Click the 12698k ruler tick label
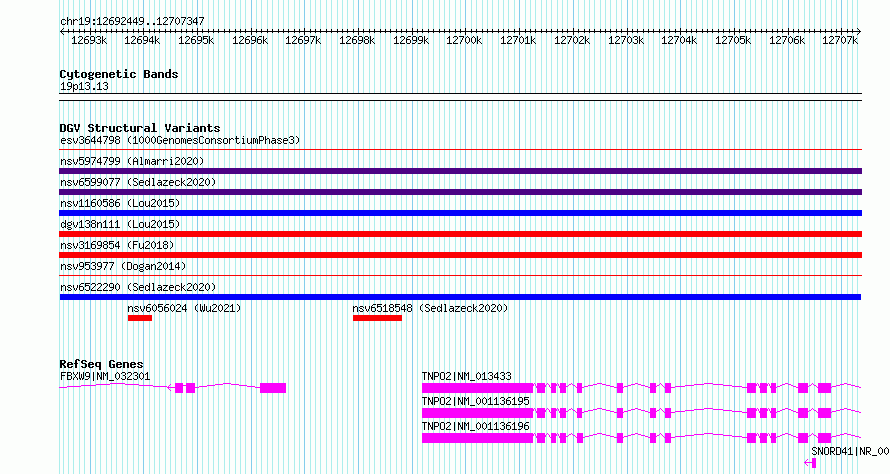This screenshot has width=890, height=474. coord(357,40)
